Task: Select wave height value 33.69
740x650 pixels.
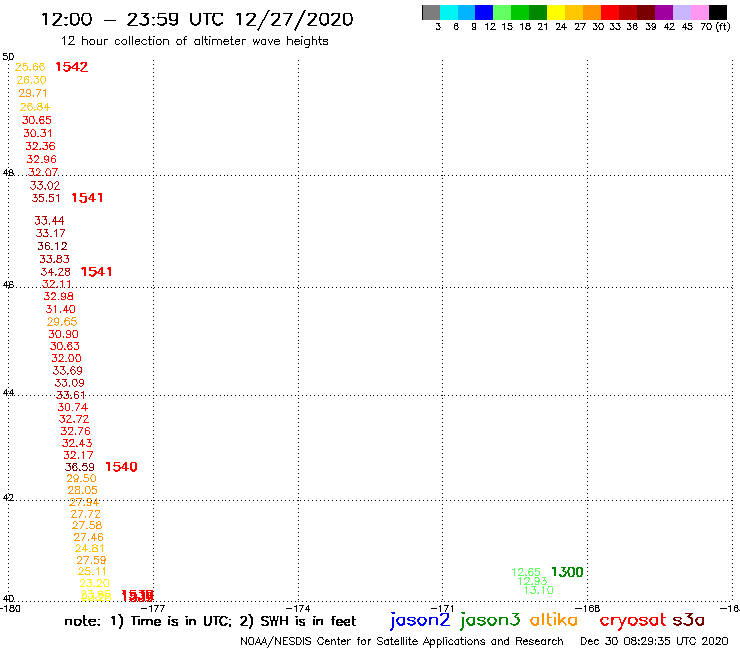Action: click(x=67, y=371)
